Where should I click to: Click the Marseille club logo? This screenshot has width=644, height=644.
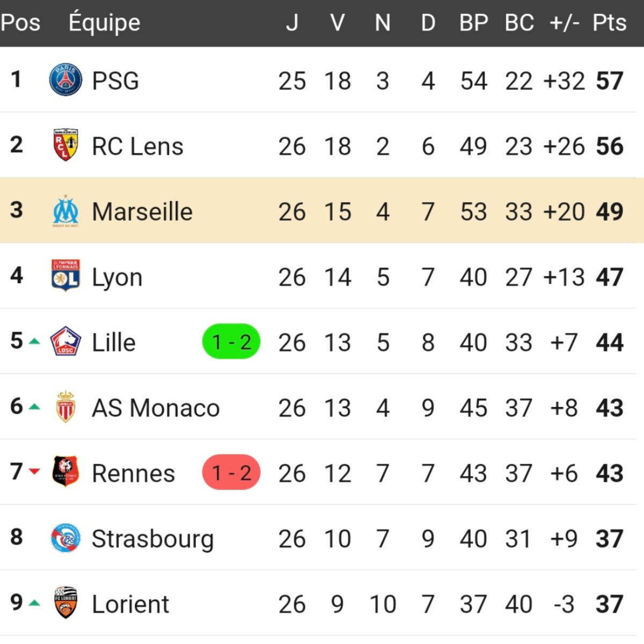(x=65, y=211)
